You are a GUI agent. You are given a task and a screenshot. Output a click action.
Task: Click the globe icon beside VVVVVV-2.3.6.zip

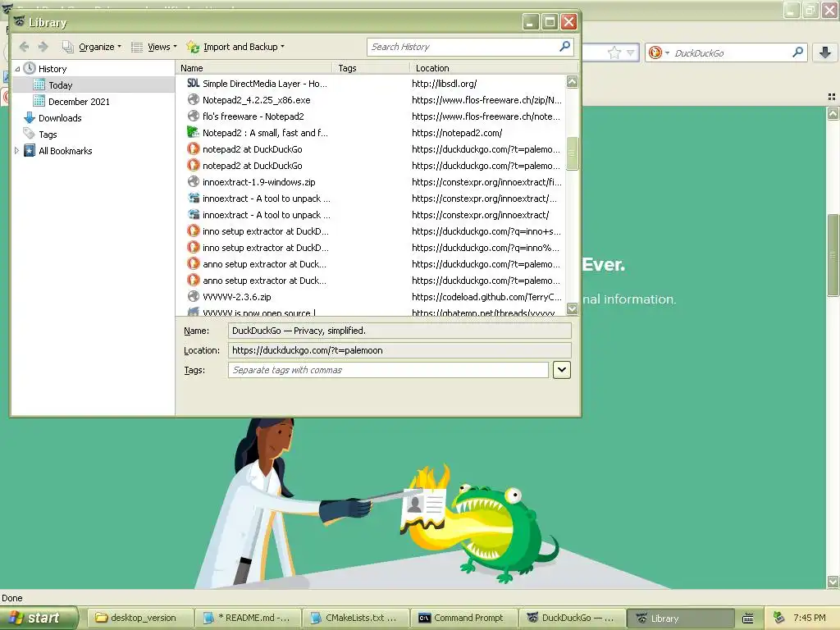point(193,296)
